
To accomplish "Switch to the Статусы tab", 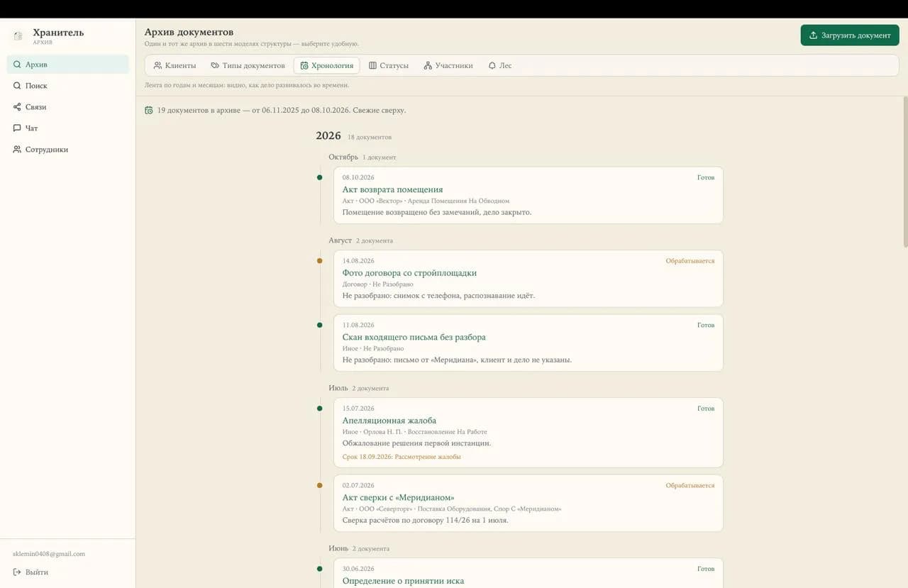I will (x=389, y=65).
